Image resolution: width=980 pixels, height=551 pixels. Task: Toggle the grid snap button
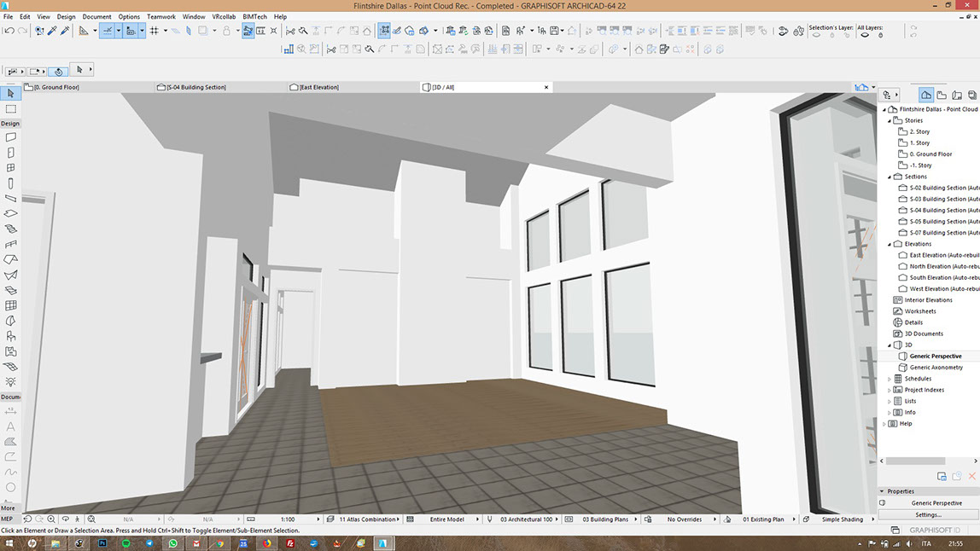coord(155,31)
